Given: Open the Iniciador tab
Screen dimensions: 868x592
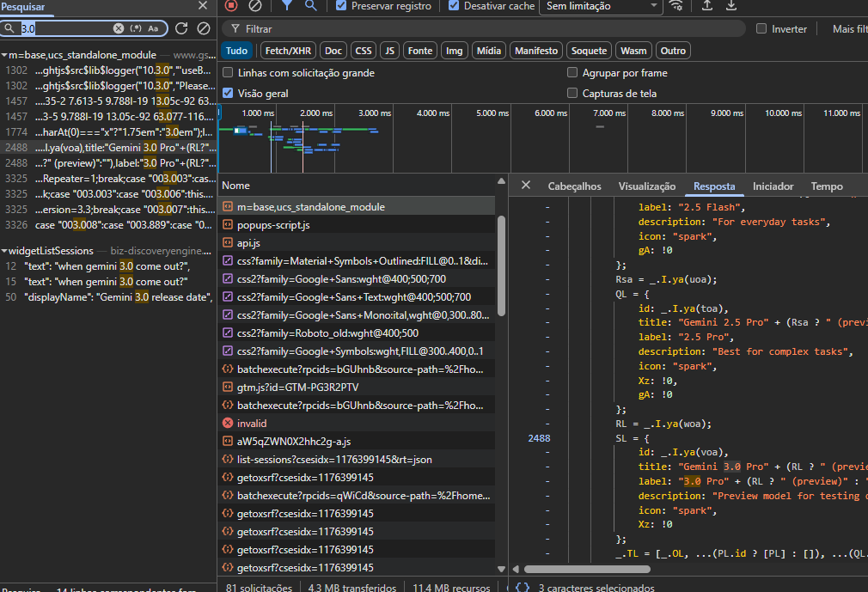Looking at the screenshot, I should 773,186.
